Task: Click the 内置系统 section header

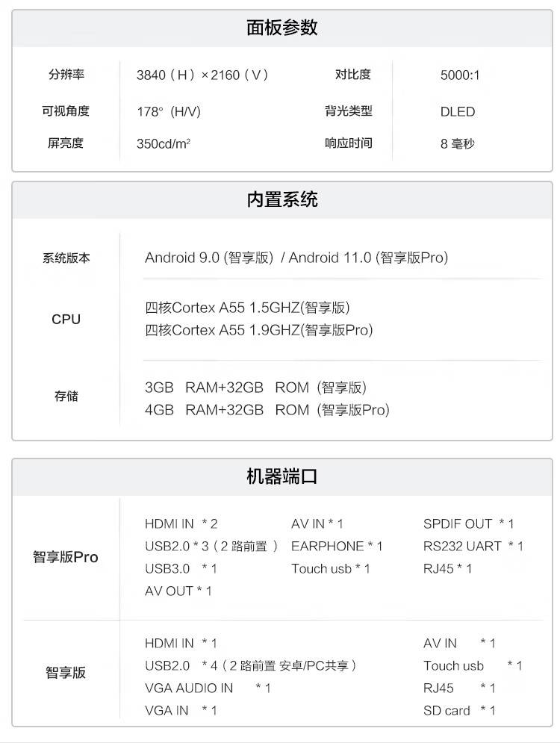Action: (281, 200)
